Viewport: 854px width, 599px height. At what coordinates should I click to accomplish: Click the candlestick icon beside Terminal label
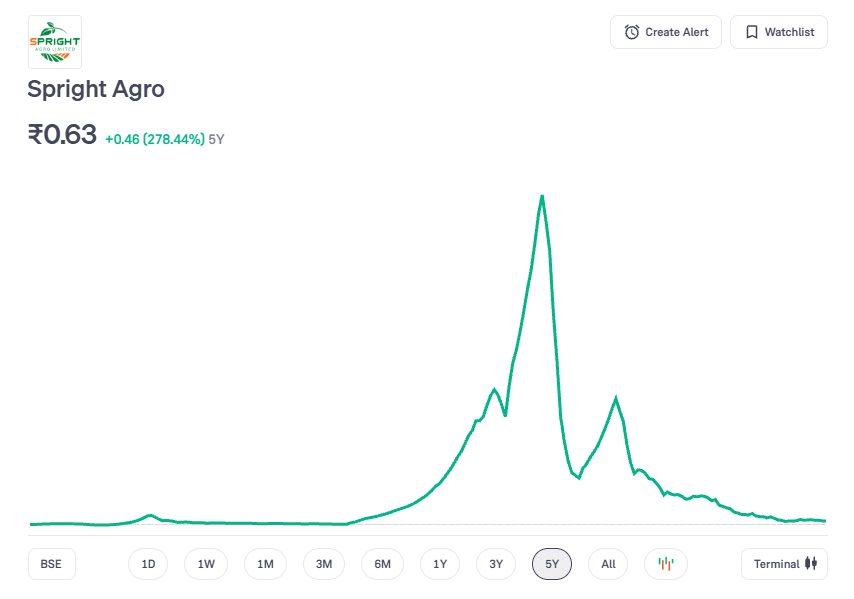[x=811, y=564]
